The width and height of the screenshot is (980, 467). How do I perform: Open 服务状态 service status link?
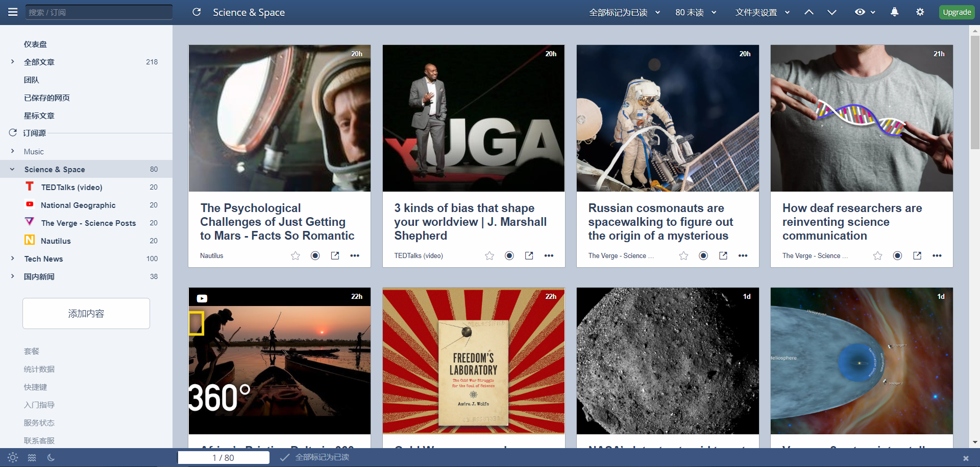point(39,423)
